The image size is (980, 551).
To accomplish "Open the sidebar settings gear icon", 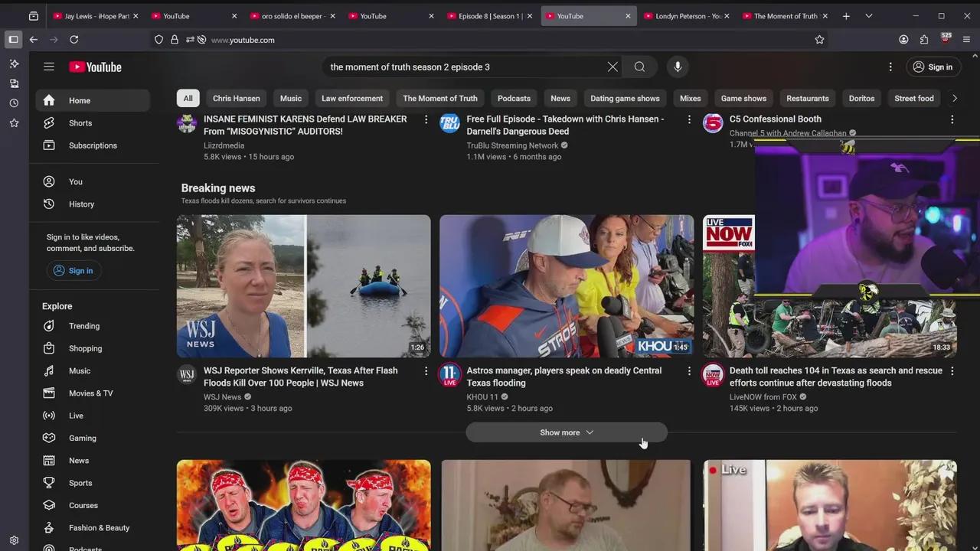I will pyautogui.click(x=14, y=540).
